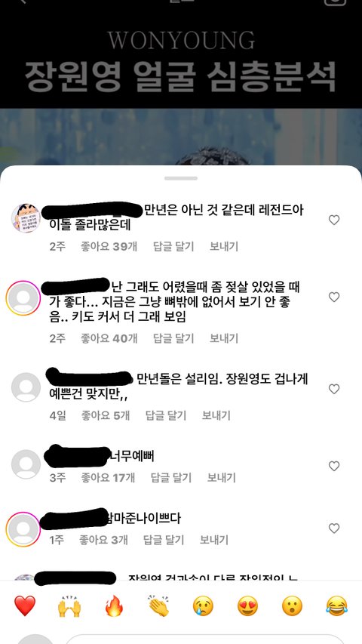Viewport: 362px width, 644px height.
Task: Select the heart-eyes emoji
Action: pos(247,606)
